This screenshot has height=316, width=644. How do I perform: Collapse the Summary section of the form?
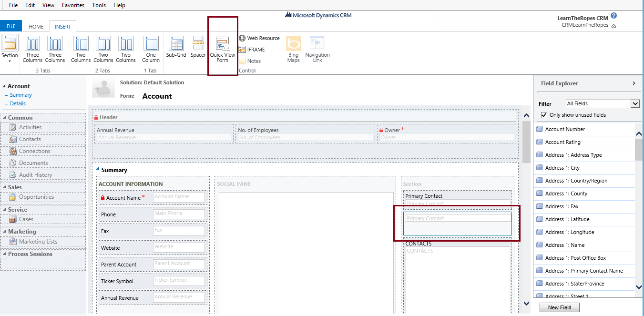[99, 169]
